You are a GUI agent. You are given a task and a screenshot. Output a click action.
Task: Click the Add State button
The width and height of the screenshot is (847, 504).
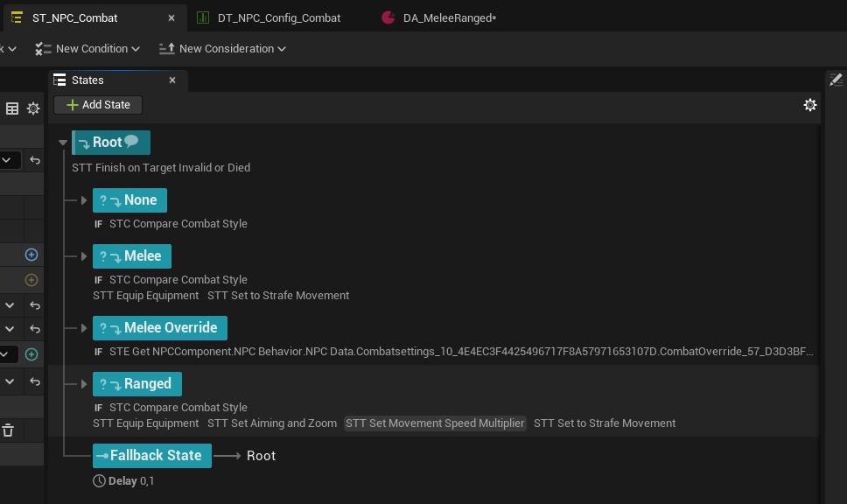click(98, 105)
